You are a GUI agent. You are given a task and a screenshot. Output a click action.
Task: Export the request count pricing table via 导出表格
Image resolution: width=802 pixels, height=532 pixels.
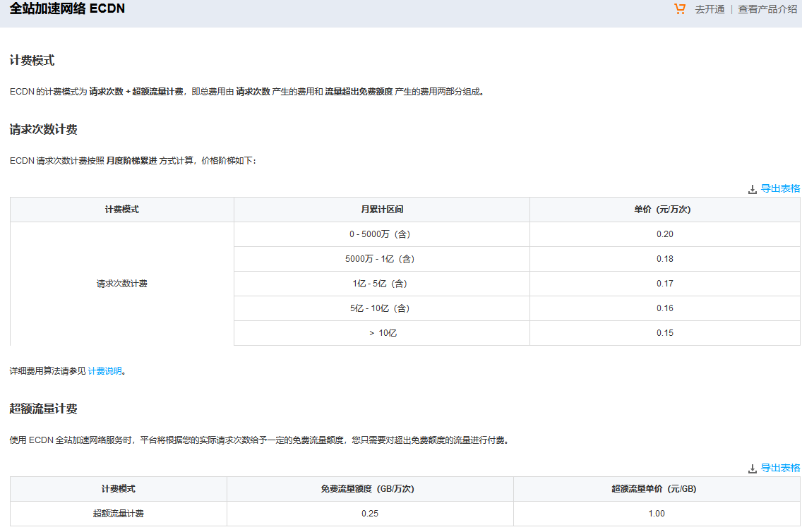pos(780,188)
